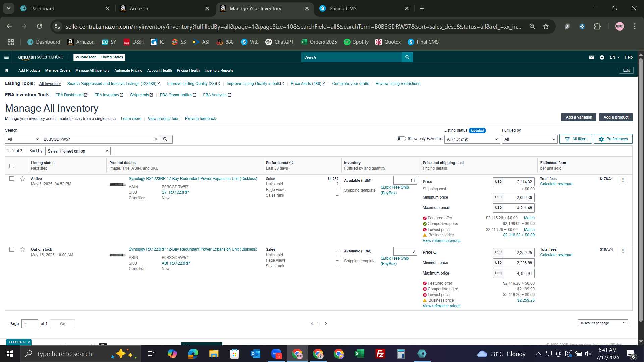Image resolution: width=644 pixels, height=362 pixels.
Task: Open the site information icon in address bar
Action: coord(58,26)
